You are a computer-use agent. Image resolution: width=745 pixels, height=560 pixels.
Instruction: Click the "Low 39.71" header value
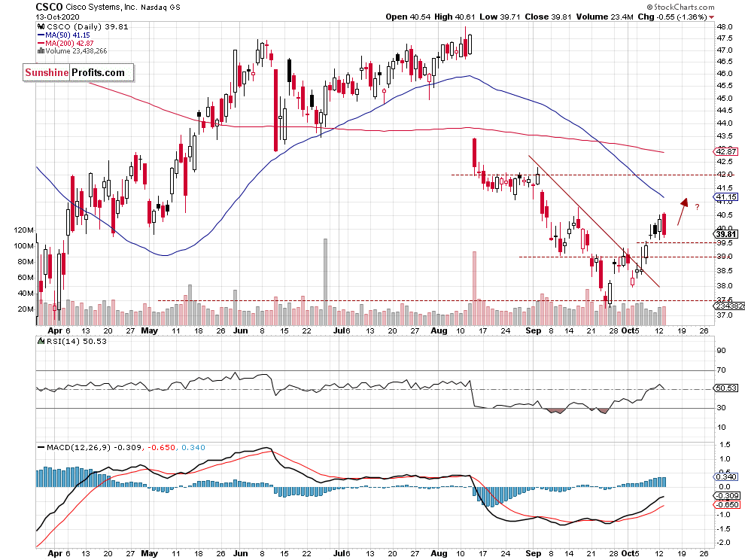pyautogui.click(x=500, y=17)
